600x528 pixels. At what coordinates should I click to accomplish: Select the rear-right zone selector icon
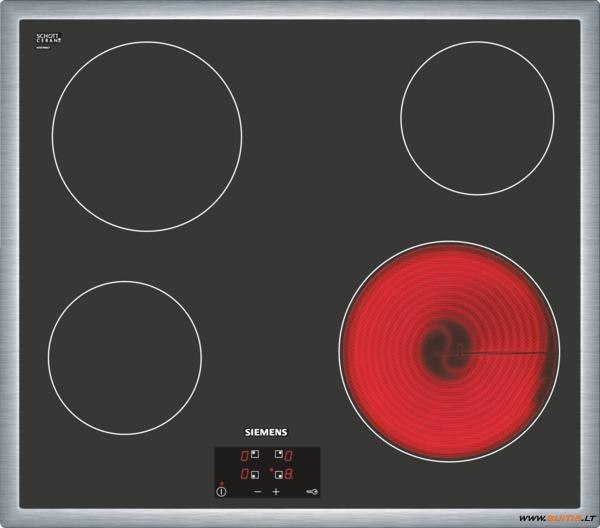click(x=278, y=455)
